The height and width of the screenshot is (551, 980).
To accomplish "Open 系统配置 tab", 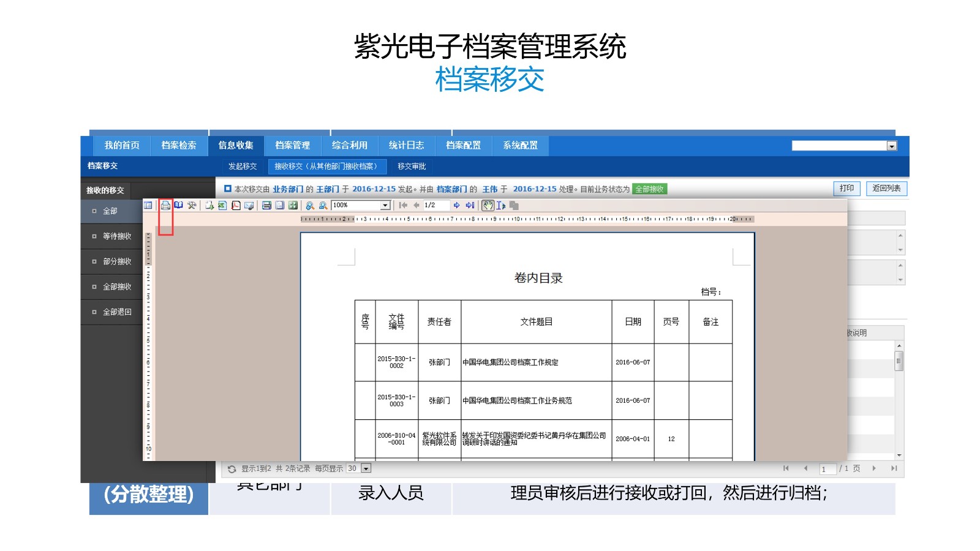I will coord(521,145).
